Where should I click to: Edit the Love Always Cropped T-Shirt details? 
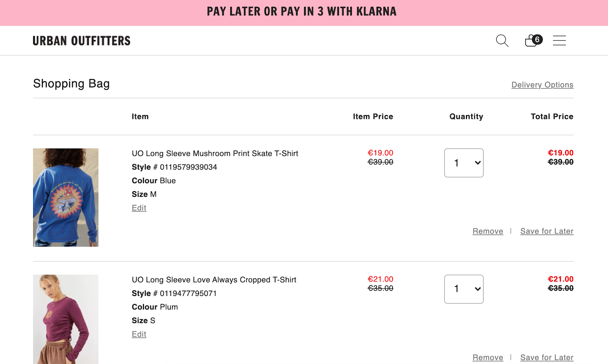click(139, 334)
